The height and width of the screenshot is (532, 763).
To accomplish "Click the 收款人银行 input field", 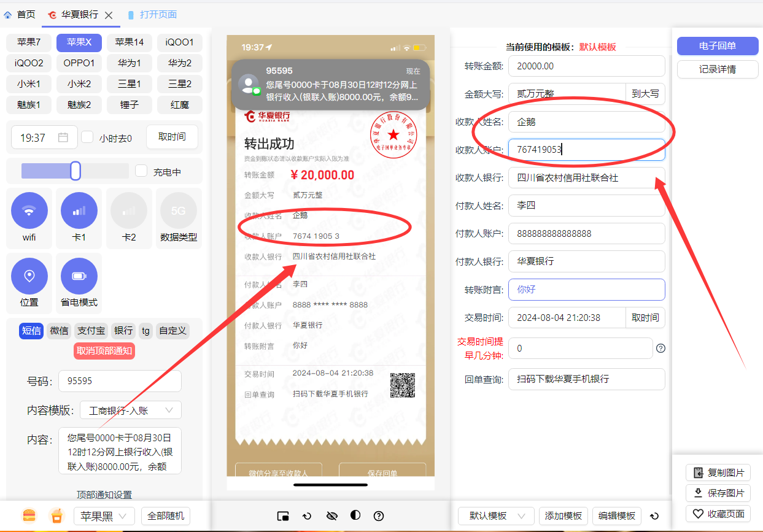I will [x=587, y=178].
